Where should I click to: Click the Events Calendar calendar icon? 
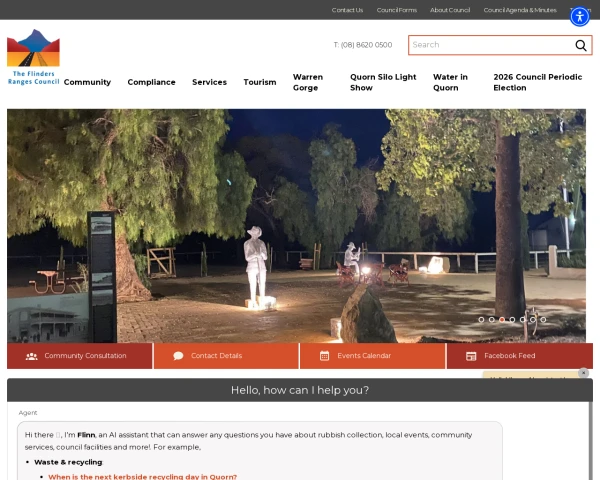[324, 356]
